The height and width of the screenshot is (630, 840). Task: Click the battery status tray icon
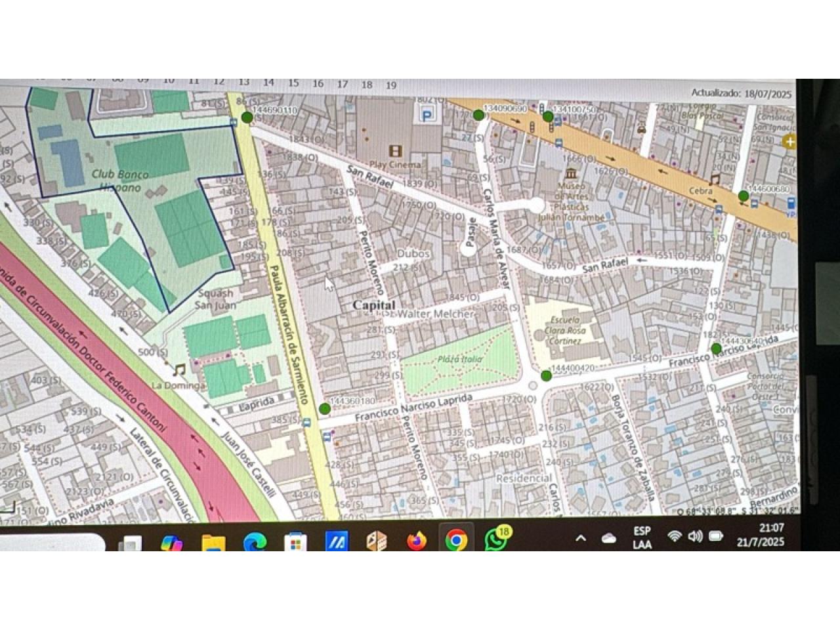[x=716, y=536]
